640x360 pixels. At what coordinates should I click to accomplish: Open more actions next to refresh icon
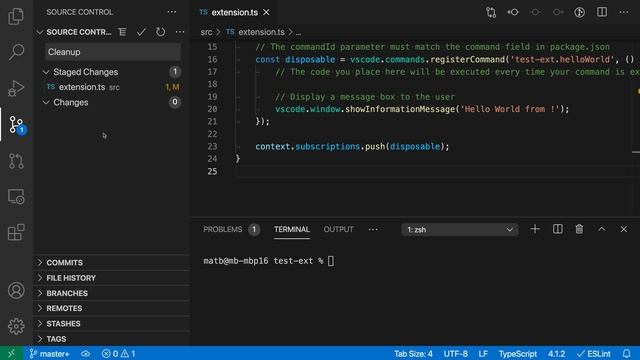tap(180, 32)
